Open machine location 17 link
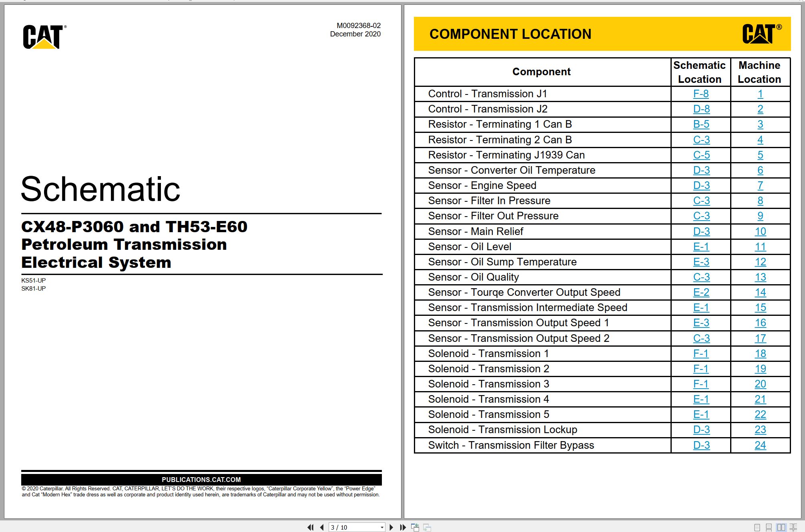The width and height of the screenshot is (805, 532). click(760, 338)
